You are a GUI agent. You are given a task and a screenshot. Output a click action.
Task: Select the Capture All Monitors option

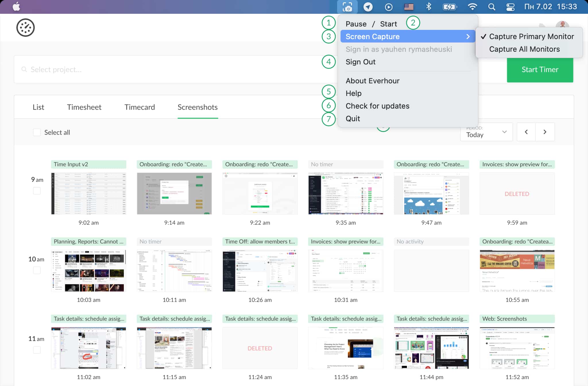click(524, 49)
